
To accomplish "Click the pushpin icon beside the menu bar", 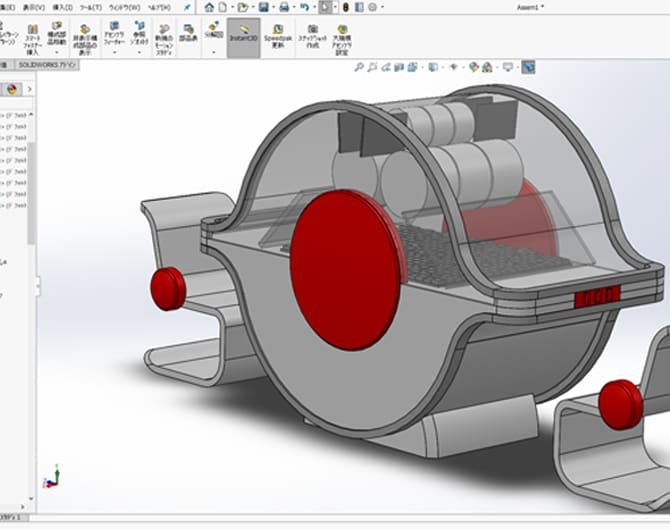I will point(187,7).
